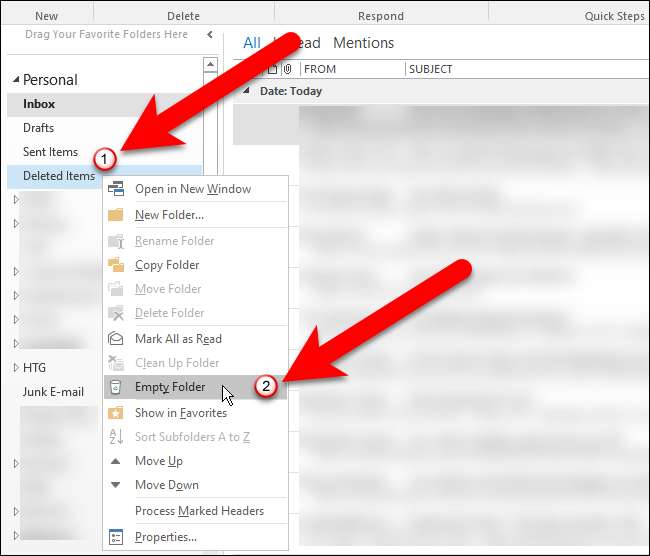Open the Junk E-mail folder
The height and width of the screenshot is (556, 650).
[53, 392]
